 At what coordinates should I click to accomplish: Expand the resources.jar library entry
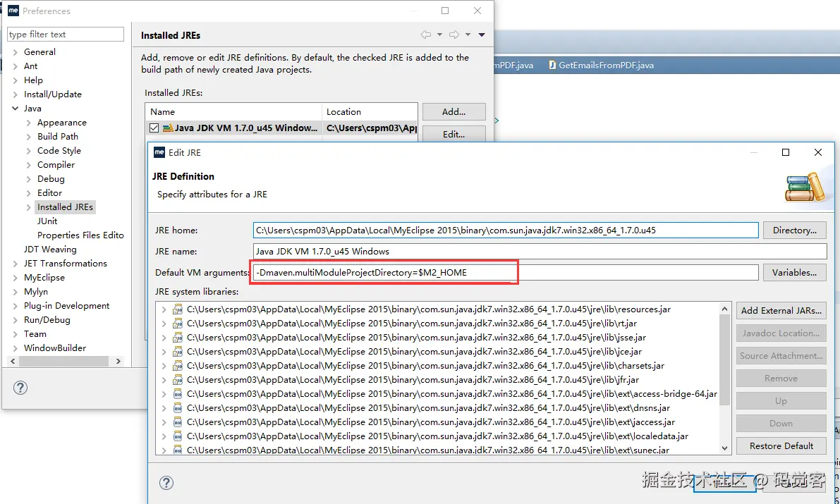point(164,309)
